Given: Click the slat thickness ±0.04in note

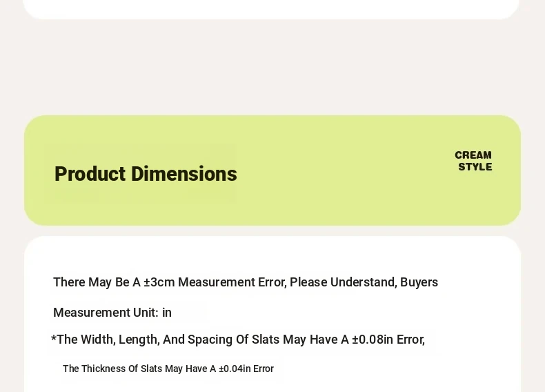Looking at the screenshot, I should (168, 369).
